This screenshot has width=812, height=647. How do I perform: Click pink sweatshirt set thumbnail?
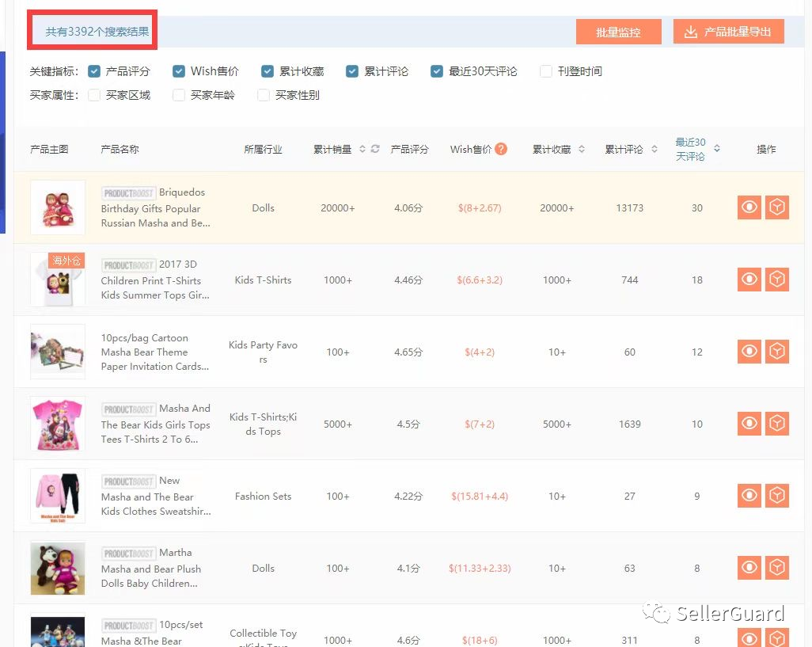tap(58, 496)
